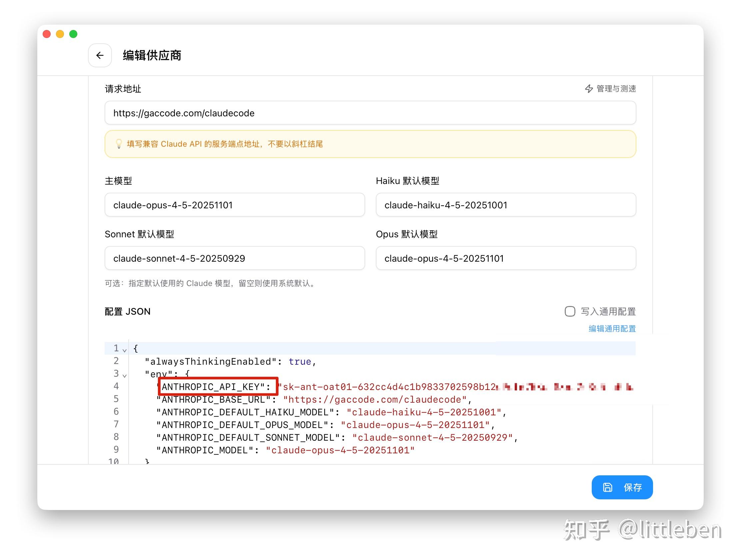The image size is (741, 560).
Task: Click the Sonnet 默认模型 input field
Action: [235, 258]
